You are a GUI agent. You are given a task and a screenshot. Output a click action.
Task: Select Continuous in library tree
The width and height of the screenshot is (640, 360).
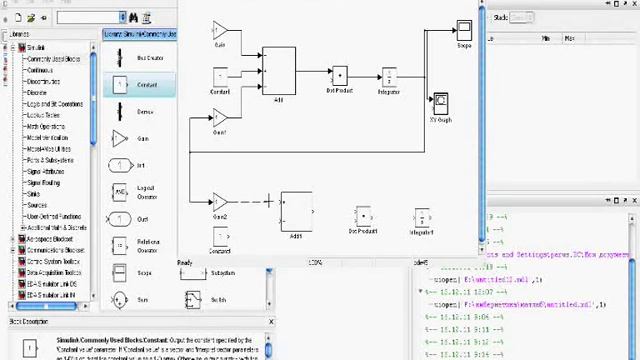(40, 70)
